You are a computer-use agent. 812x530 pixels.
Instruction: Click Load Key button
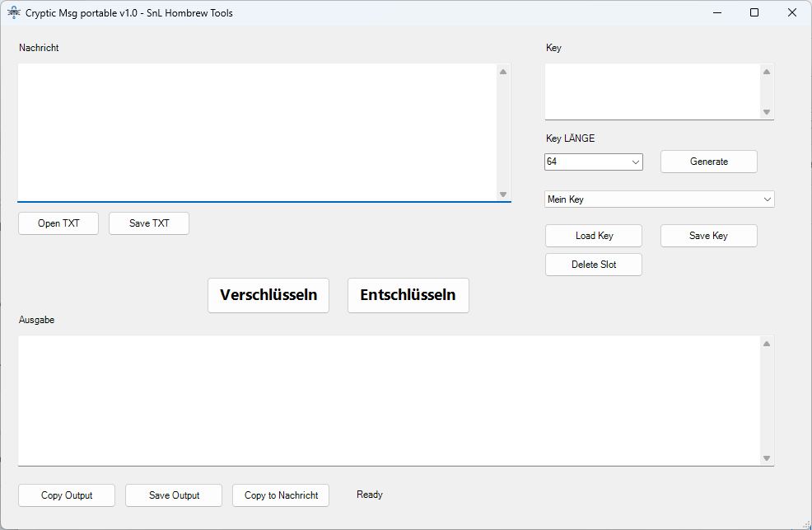594,236
